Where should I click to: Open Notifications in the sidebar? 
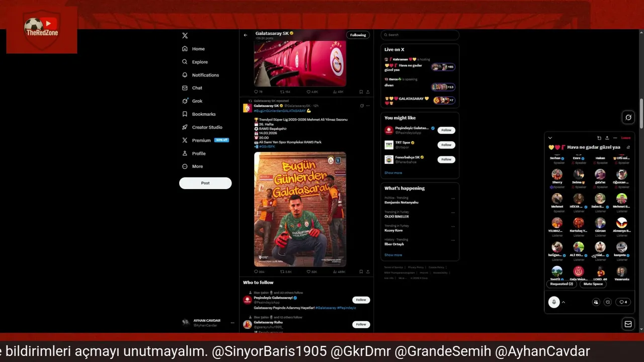[x=201, y=75]
